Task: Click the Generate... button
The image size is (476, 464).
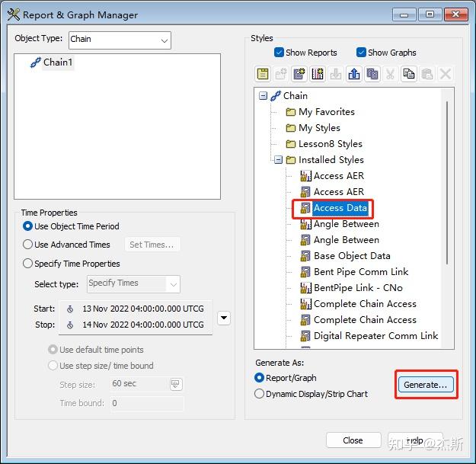Action: (426, 385)
